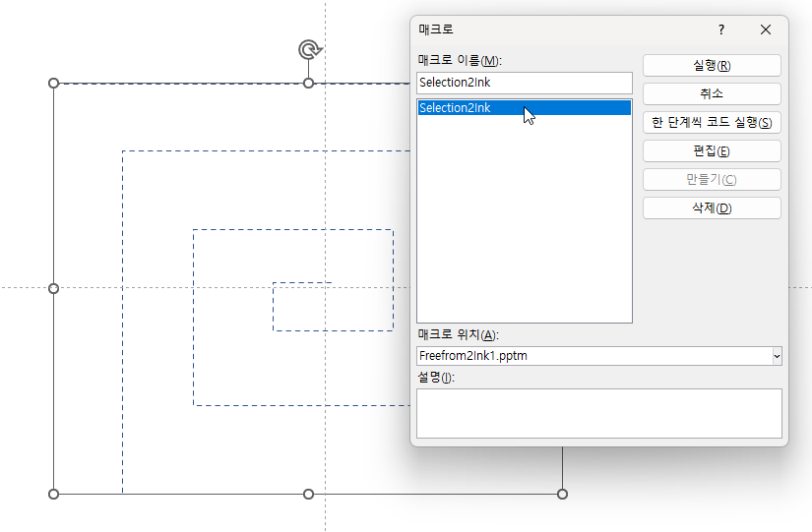Click the 취소 button
The width and height of the screenshot is (812, 532).
pos(712,94)
